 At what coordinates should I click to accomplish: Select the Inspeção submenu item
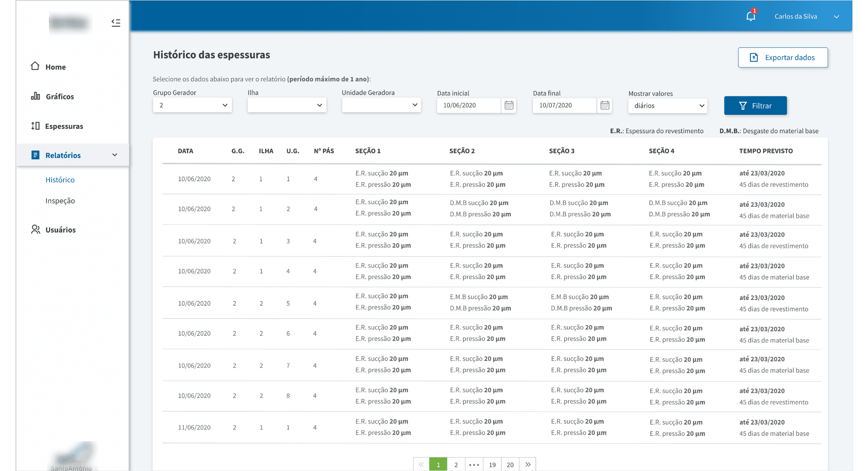[60, 201]
